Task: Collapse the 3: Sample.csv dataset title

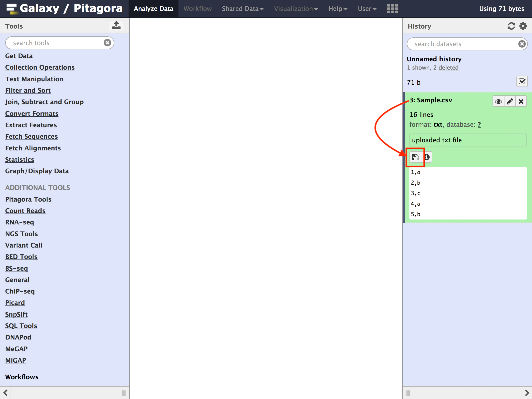Action: tap(431, 100)
